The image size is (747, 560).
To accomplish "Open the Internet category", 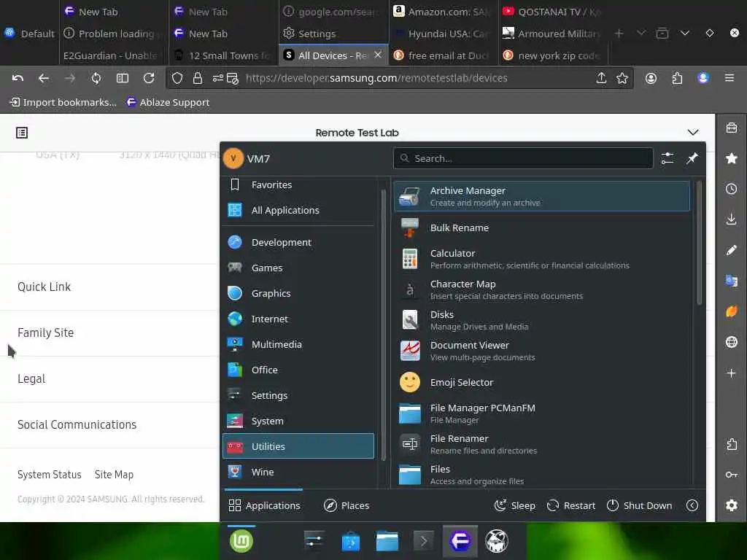I will (298, 319).
